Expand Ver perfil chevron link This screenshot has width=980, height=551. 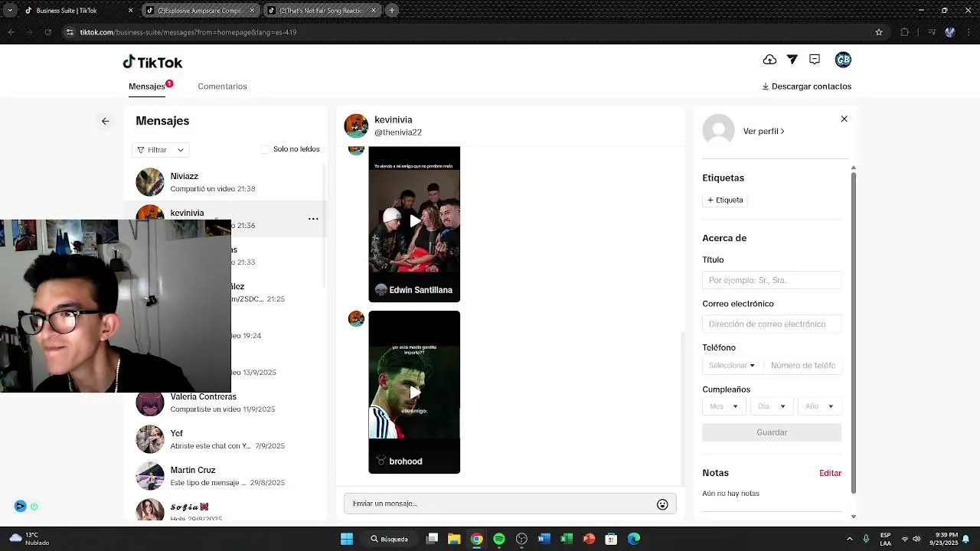tap(764, 131)
